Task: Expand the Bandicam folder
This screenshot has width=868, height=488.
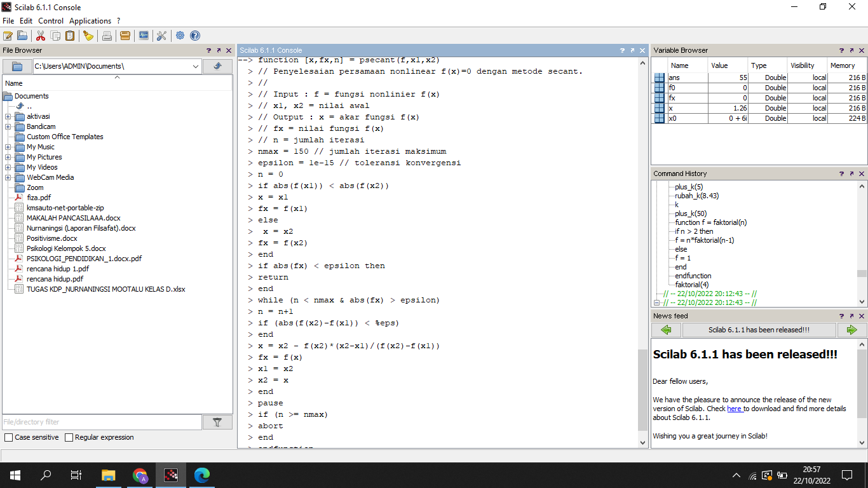Action: pyautogui.click(x=8, y=126)
